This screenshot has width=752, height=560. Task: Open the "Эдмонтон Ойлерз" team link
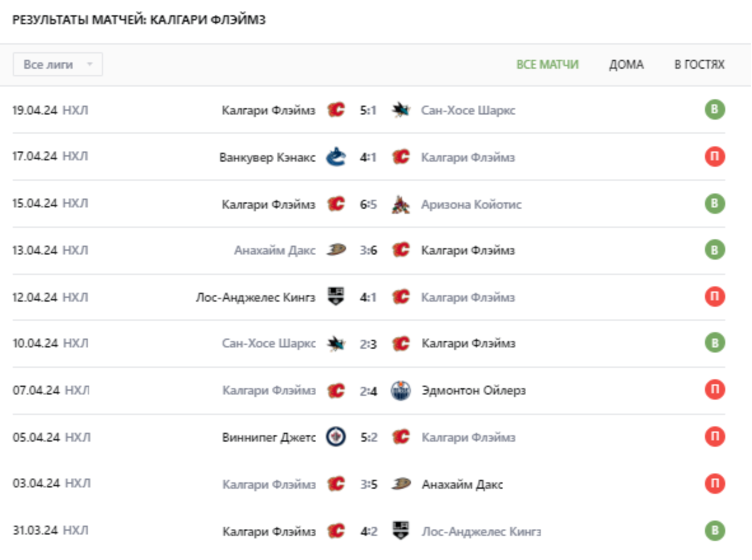[x=473, y=390]
